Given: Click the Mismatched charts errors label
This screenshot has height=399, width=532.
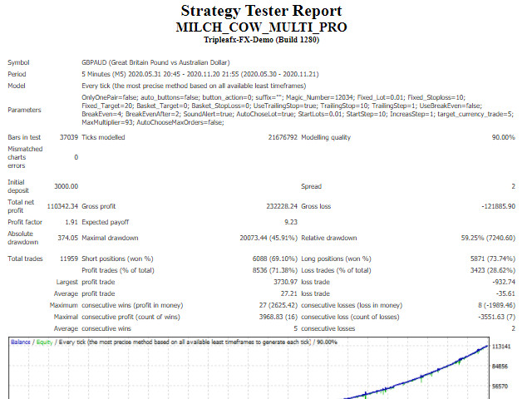Looking at the screenshot, I should pos(25,157).
